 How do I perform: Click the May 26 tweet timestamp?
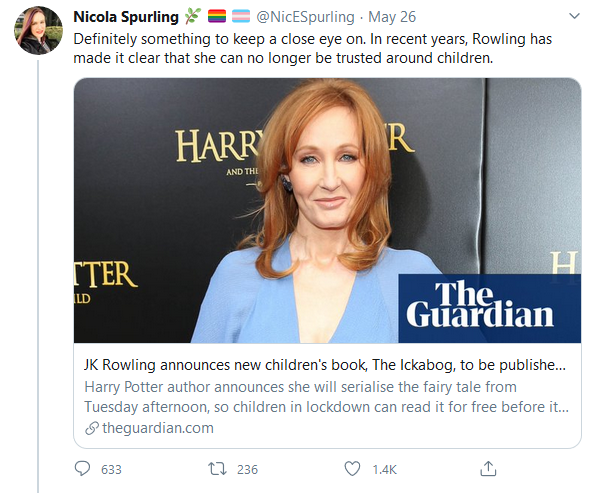click(x=392, y=17)
